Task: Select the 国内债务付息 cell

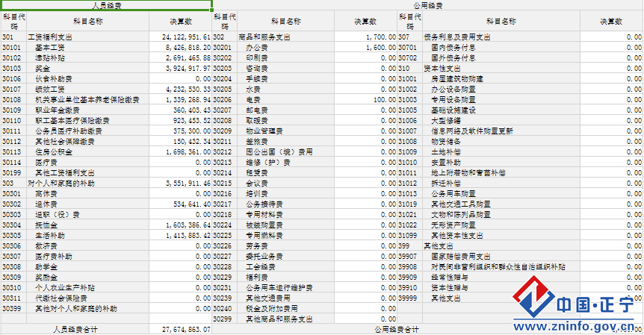Action: (501, 48)
